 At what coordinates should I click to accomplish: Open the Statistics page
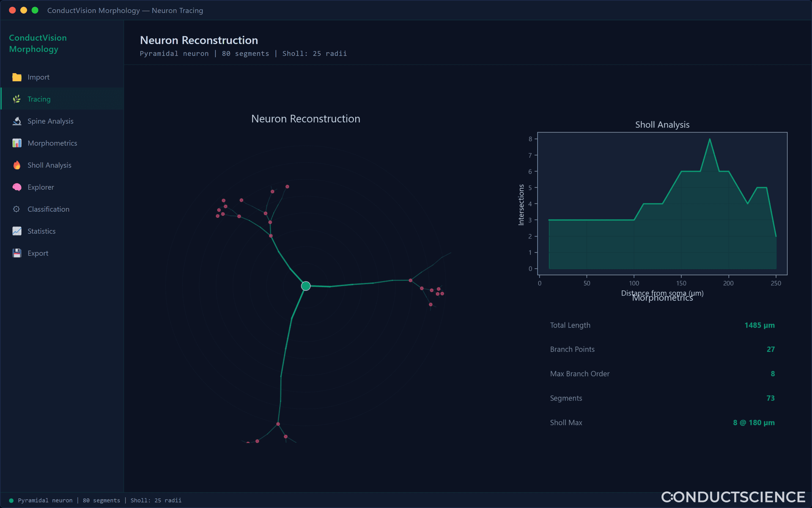click(62, 231)
